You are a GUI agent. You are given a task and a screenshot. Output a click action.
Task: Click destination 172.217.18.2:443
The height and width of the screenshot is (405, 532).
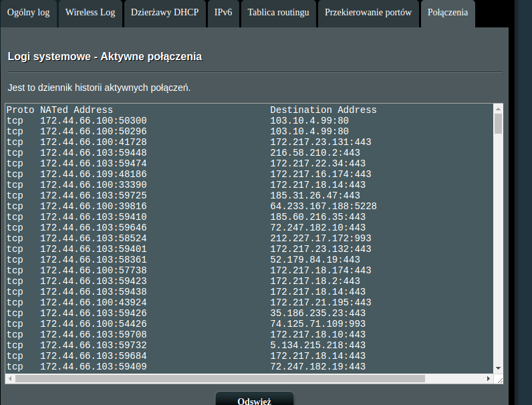[x=315, y=281]
